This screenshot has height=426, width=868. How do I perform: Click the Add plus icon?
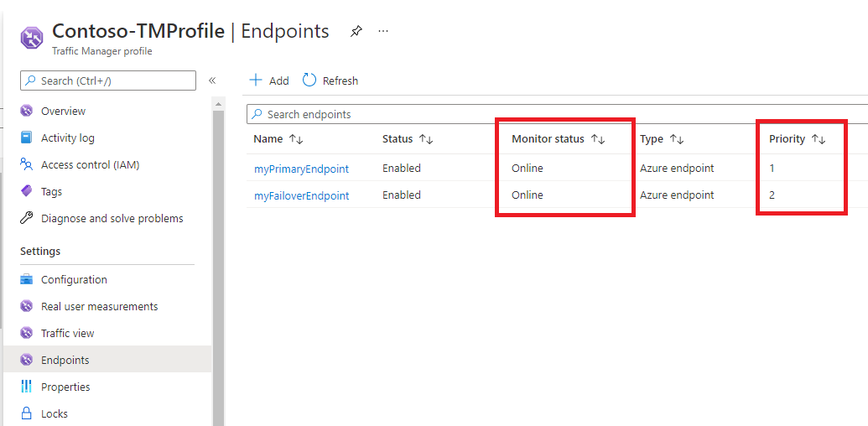click(257, 81)
